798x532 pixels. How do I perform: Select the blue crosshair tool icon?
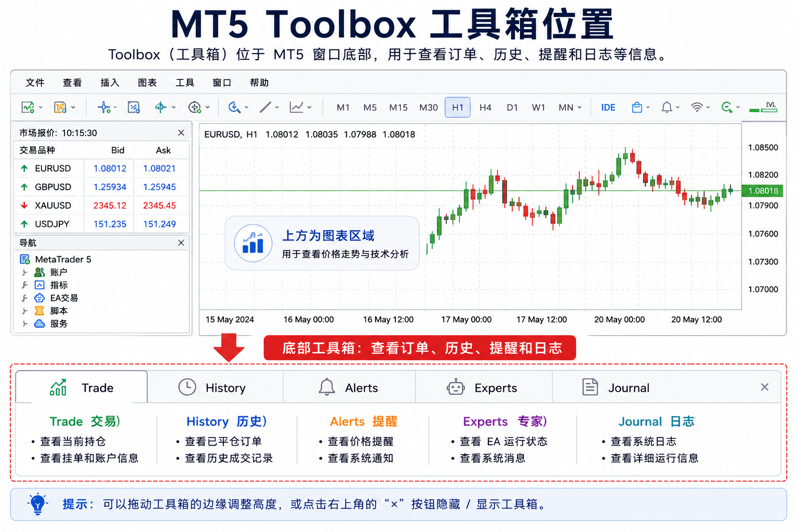(104, 108)
